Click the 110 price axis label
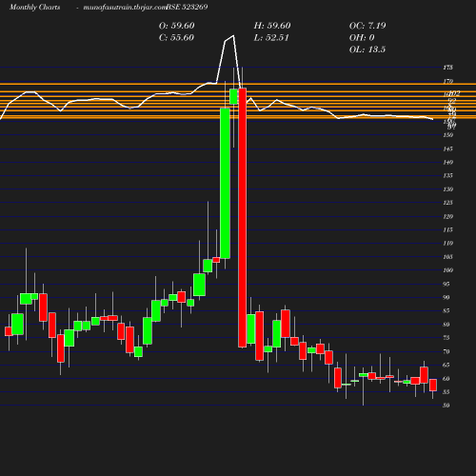Viewport: 476px width, 476px height. (447, 243)
